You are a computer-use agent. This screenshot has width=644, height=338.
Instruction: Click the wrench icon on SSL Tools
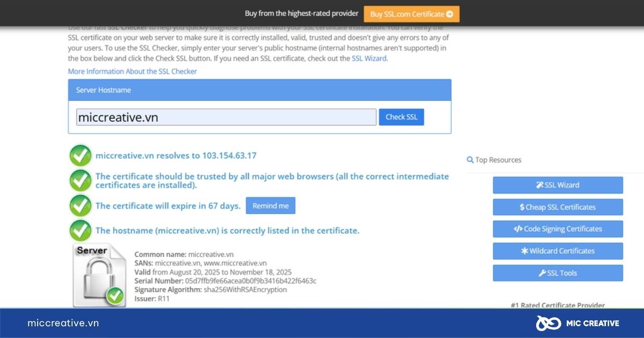[542, 273]
